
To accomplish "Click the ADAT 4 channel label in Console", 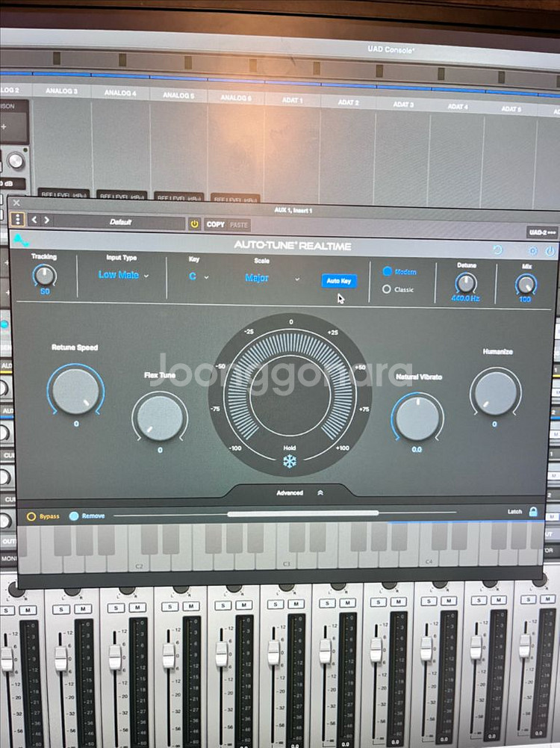I will pyautogui.click(x=458, y=107).
